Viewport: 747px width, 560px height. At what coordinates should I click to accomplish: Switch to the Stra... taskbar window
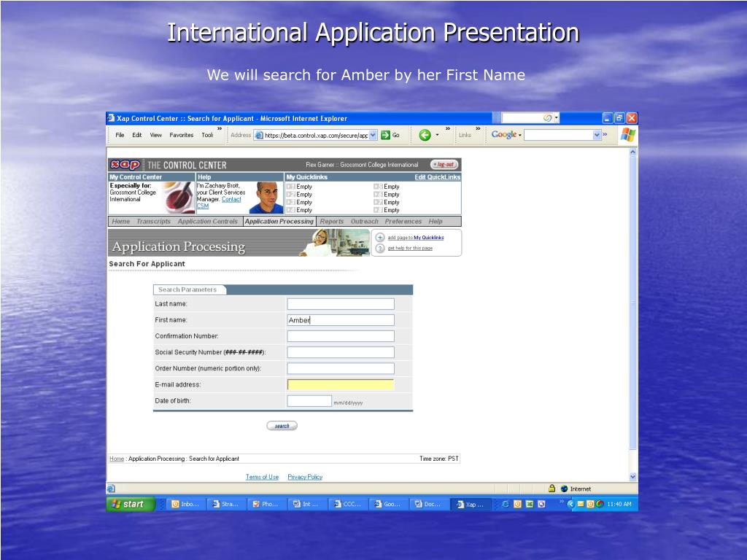point(226,504)
